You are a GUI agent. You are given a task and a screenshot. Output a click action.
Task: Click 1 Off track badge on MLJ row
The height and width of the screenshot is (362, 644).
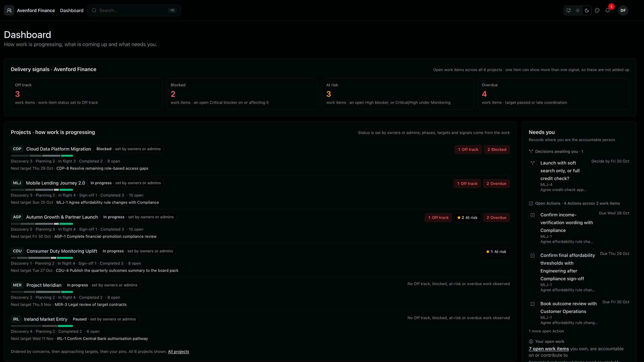467,184
